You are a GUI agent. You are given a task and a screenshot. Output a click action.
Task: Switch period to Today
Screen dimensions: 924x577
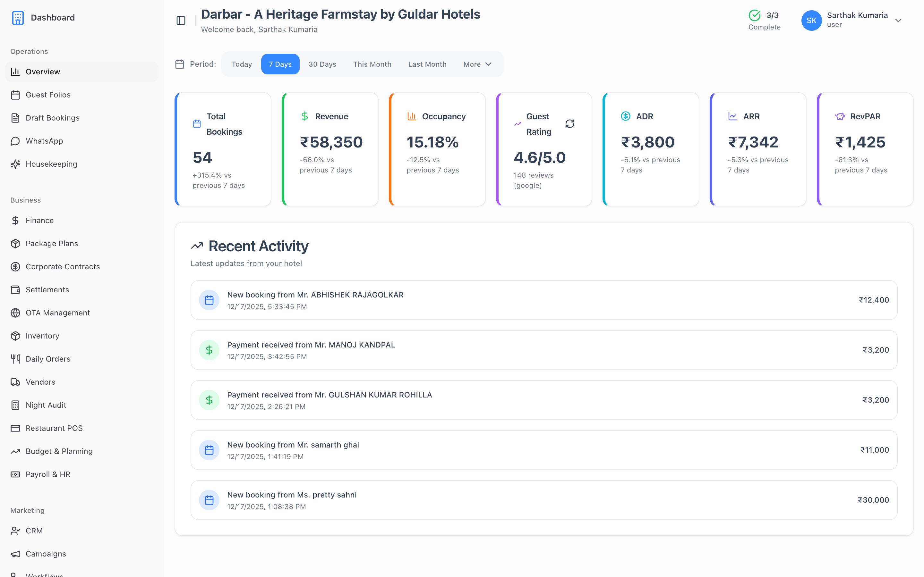pyautogui.click(x=241, y=64)
